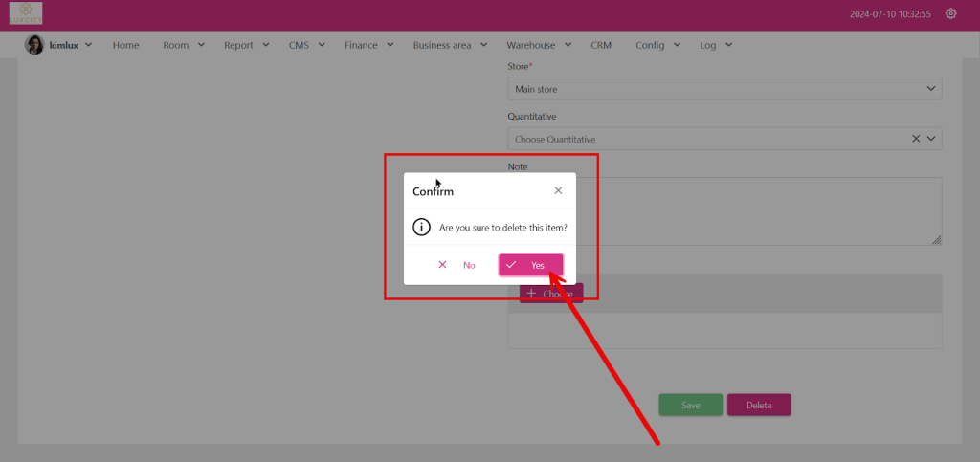Click the settings gear icon in header

[950, 14]
